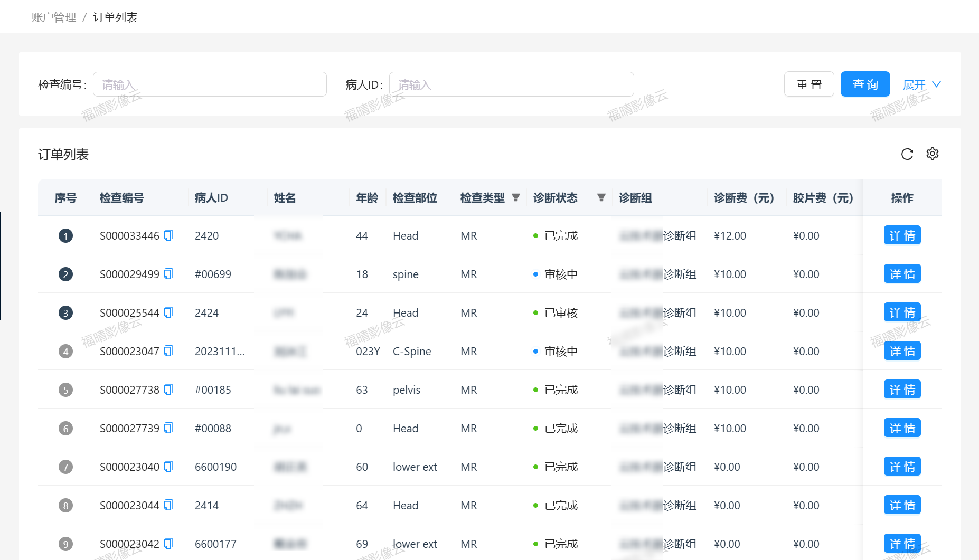Copy exam number S000025544
Screen dimensions: 979x560
tap(168, 312)
